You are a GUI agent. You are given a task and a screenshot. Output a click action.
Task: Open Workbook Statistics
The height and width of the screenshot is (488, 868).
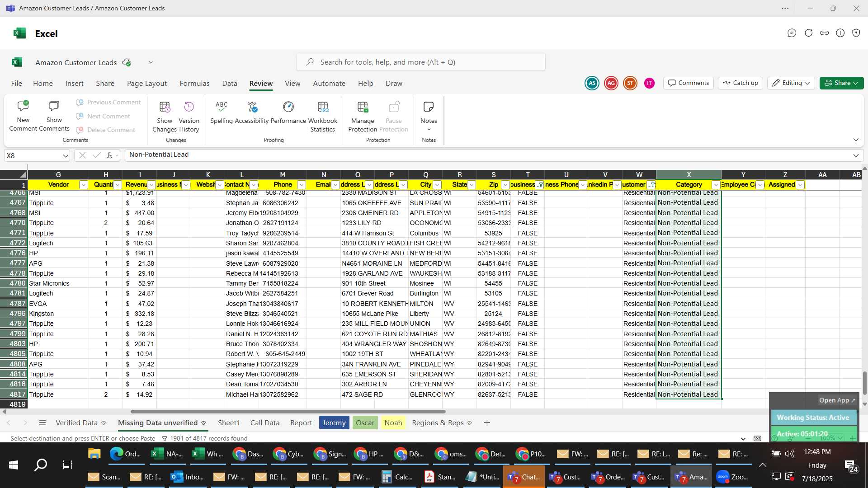323,117
